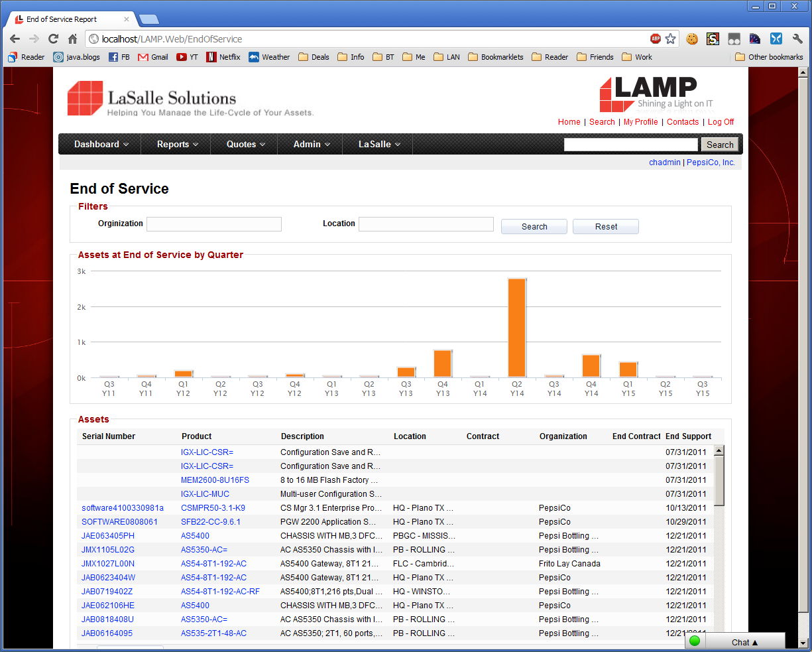Click the blue X-shaped extension icon
Image resolution: width=812 pixels, height=652 pixels.
pos(776,38)
